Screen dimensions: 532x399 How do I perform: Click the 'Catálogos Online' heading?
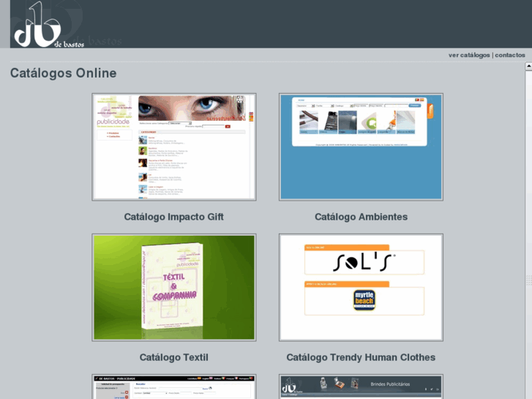(x=64, y=73)
